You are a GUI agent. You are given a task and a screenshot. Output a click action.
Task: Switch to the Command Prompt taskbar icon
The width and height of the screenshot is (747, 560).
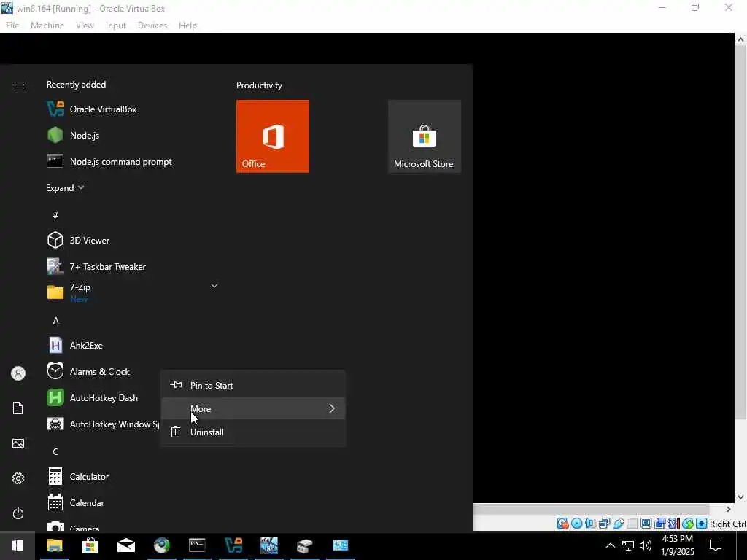(197, 545)
